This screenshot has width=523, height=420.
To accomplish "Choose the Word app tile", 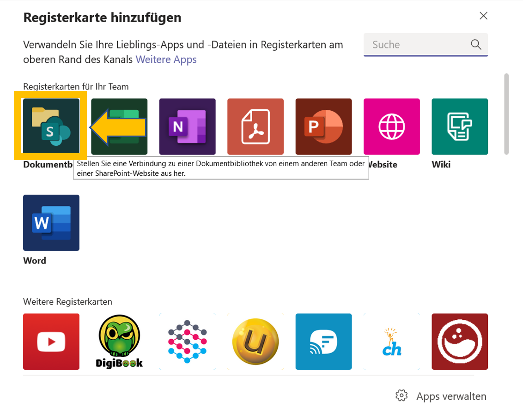I will point(51,222).
